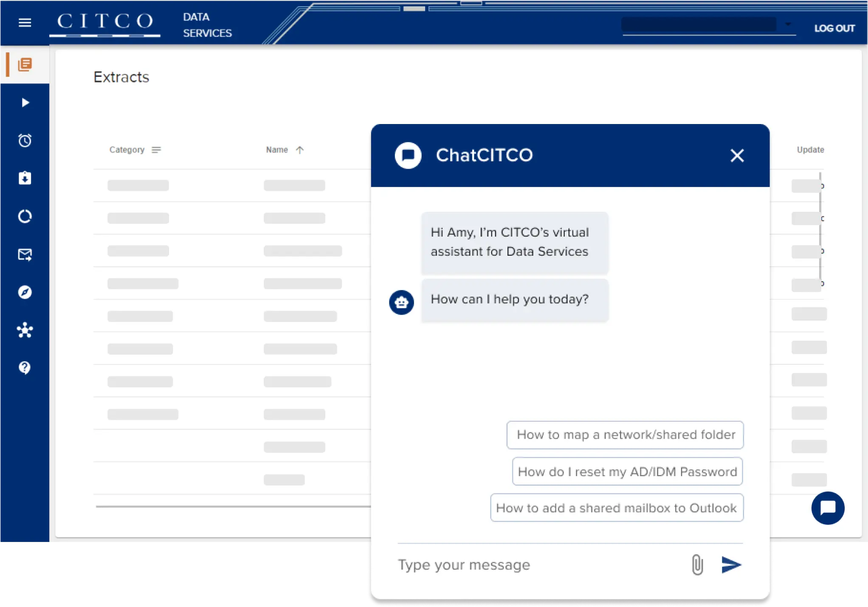Image resolution: width=868 pixels, height=607 pixels.
Task: Open the mail forward sidebar icon
Action: pos(25,254)
